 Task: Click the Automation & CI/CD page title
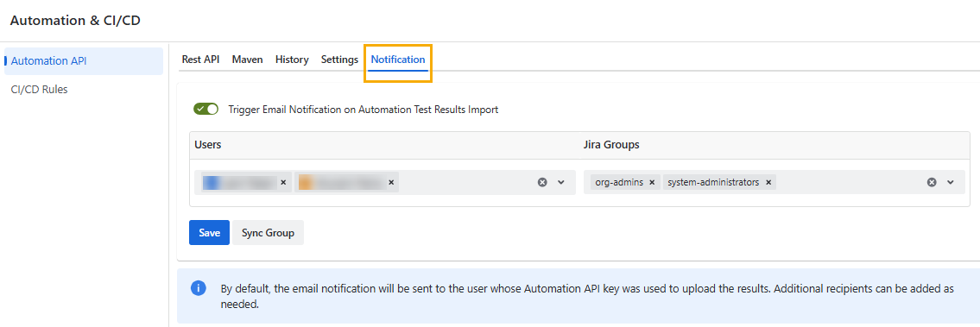(76, 21)
